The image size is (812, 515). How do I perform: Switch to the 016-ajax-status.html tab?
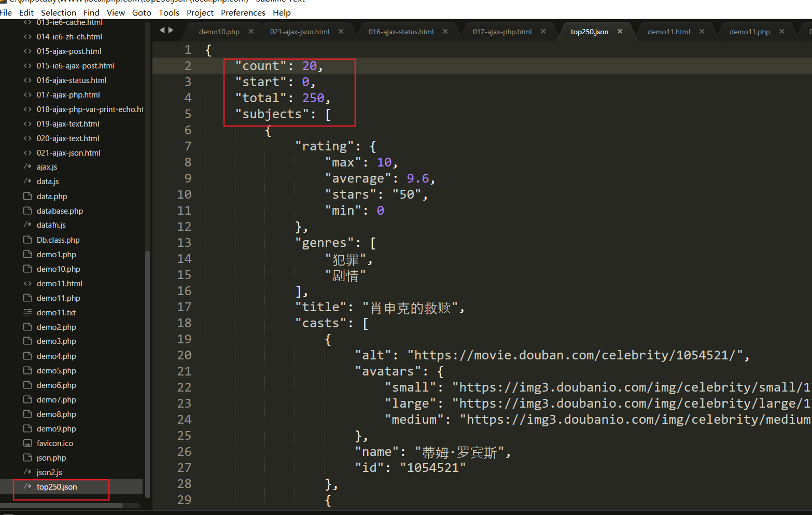[x=401, y=32]
